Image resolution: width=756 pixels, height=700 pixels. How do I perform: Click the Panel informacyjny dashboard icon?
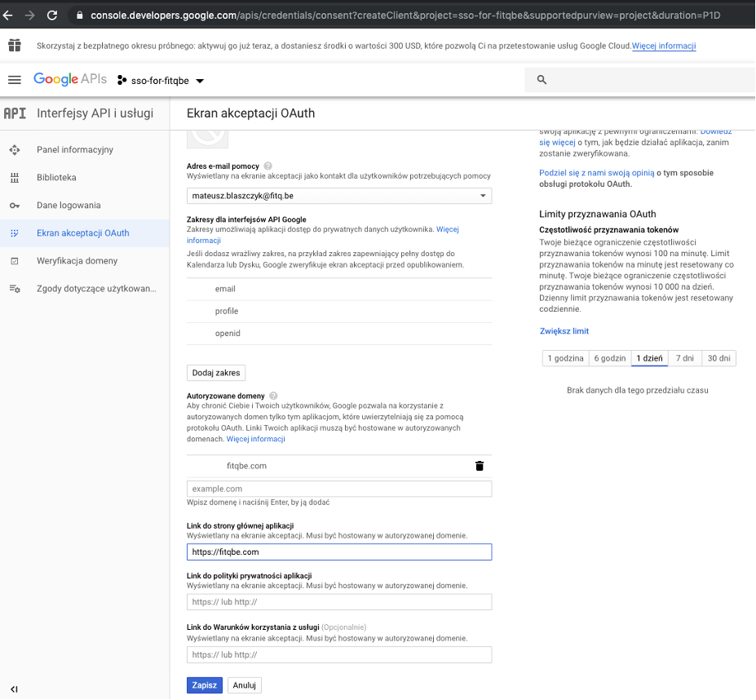pos(15,150)
